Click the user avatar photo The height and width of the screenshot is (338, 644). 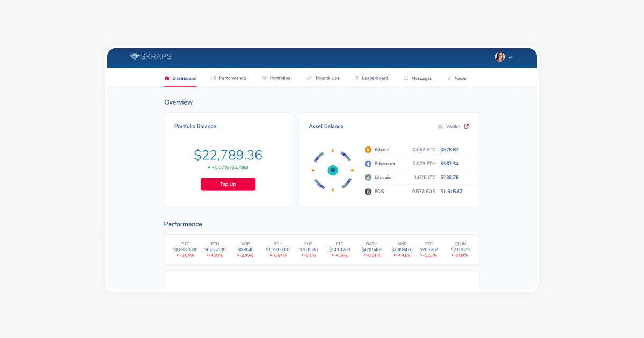tap(500, 57)
